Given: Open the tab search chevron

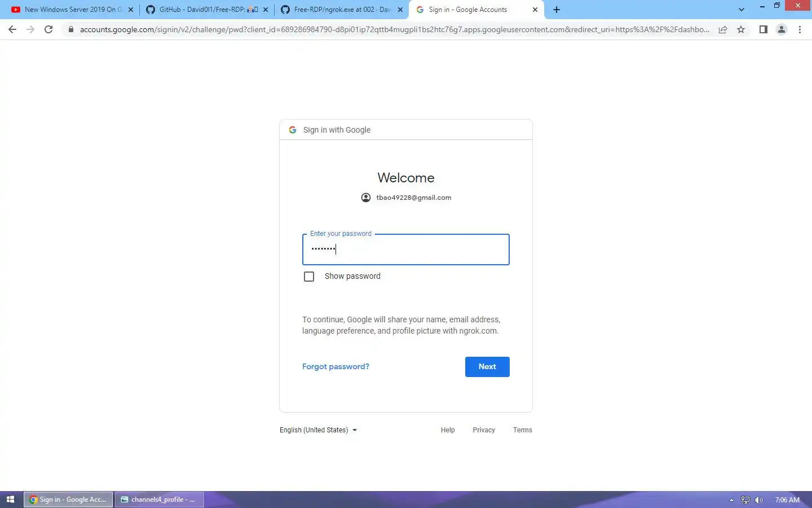Looking at the screenshot, I should [x=742, y=10].
